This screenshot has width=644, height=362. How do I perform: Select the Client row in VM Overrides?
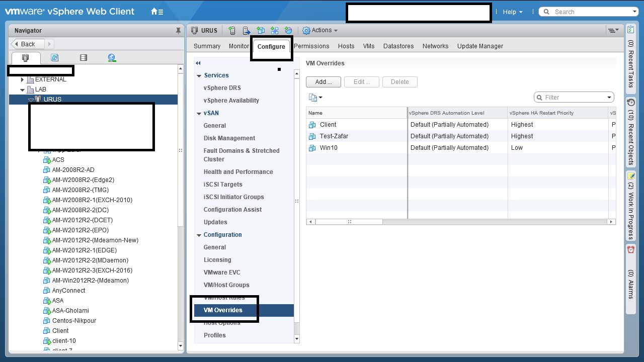(x=461, y=125)
